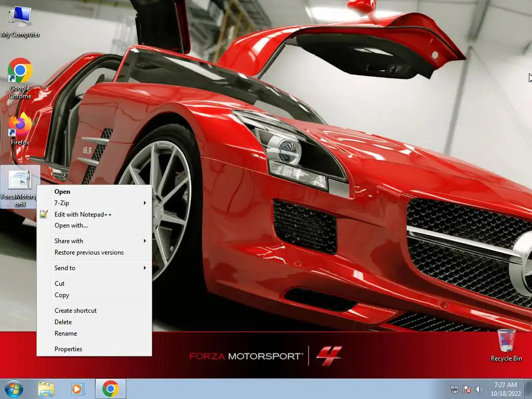Viewport: 532px width, 399px height.
Task: Click the Show desktop button
Action: (x=528, y=389)
